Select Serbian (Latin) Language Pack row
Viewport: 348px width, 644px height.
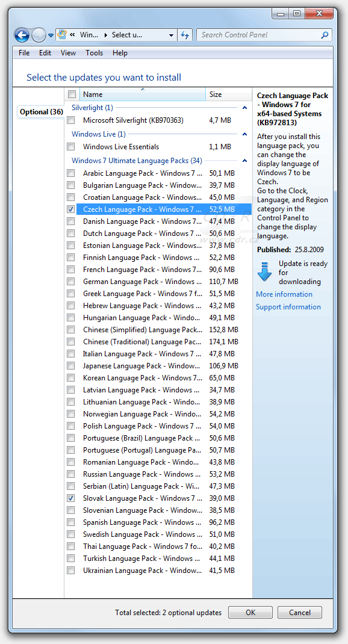164,486
